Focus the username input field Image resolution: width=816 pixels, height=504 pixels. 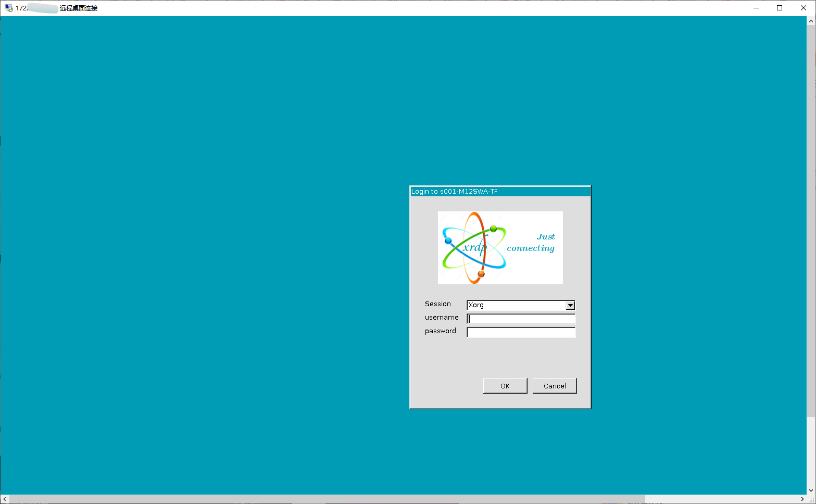click(521, 319)
